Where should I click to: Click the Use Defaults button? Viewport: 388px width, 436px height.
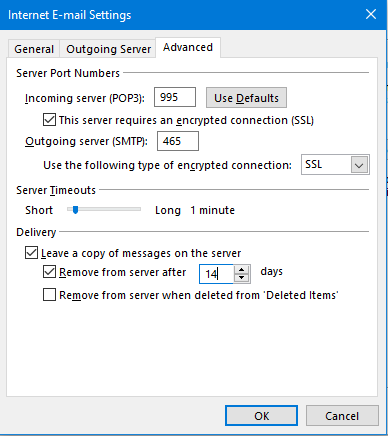pos(246,98)
